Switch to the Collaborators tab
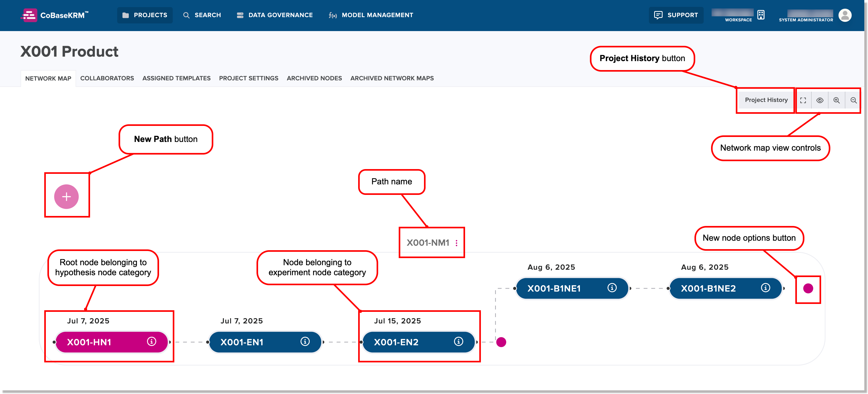 (107, 78)
